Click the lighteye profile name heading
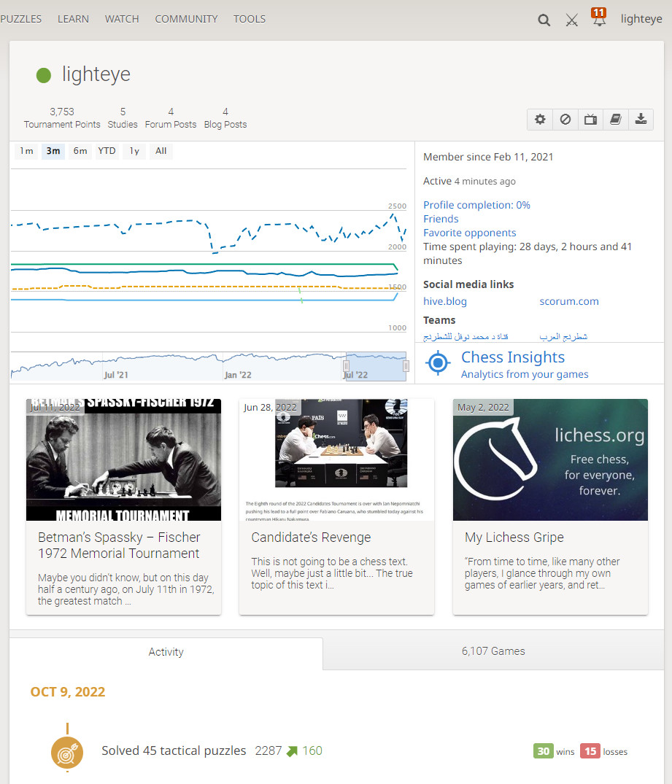 [x=96, y=74]
